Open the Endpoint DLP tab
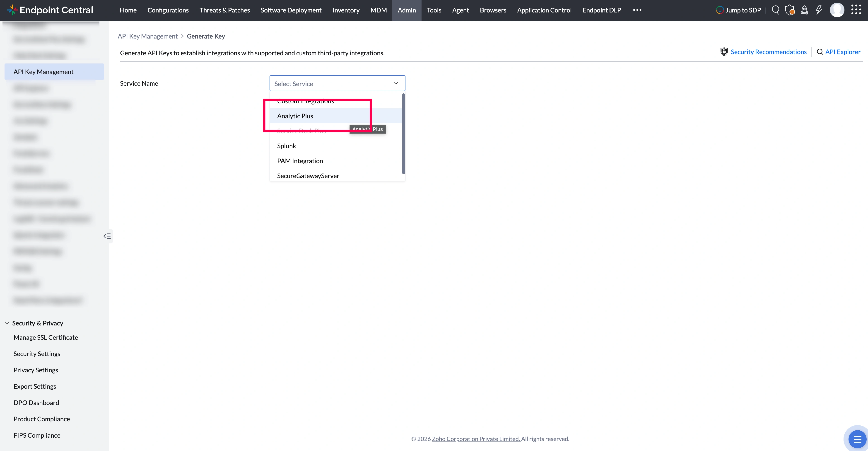 (601, 10)
